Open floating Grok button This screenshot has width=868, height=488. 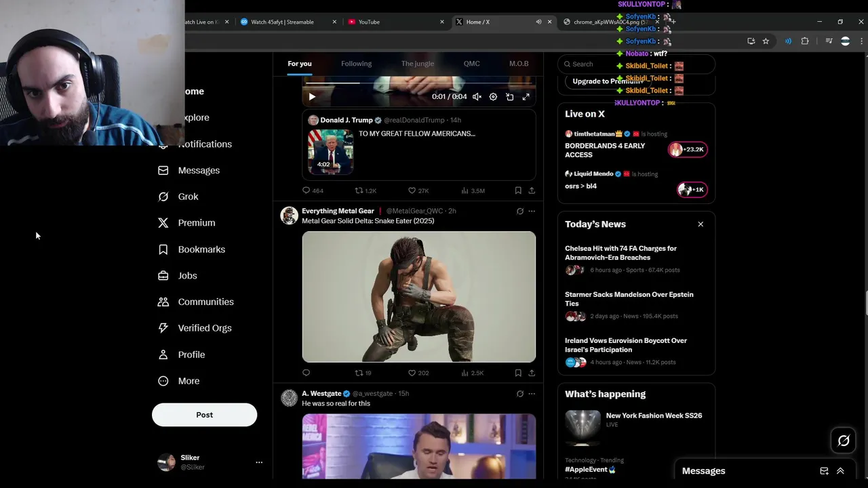click(x=844, y=441)
